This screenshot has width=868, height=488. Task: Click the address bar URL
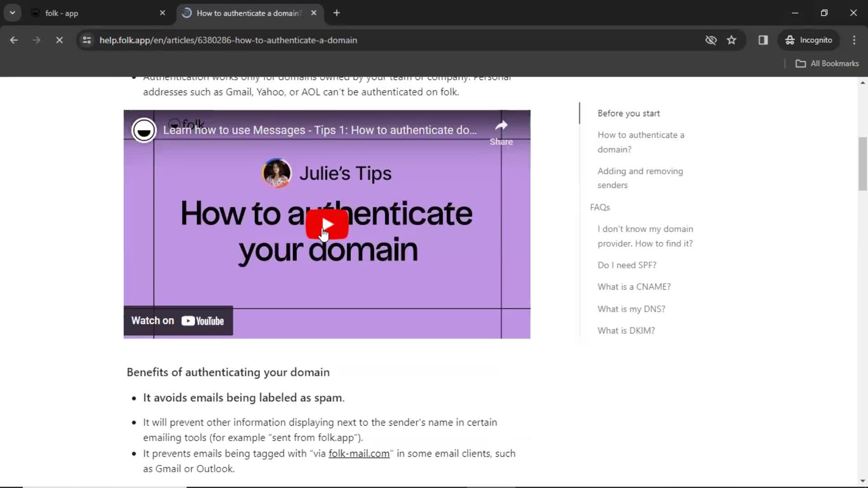coord(228,40)
